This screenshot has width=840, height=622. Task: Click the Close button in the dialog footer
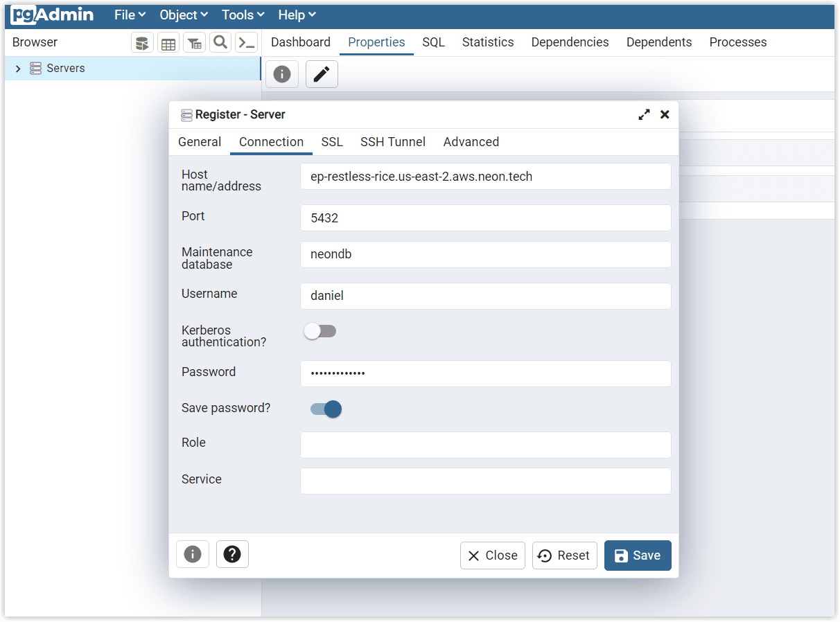[x=493, y=556]
